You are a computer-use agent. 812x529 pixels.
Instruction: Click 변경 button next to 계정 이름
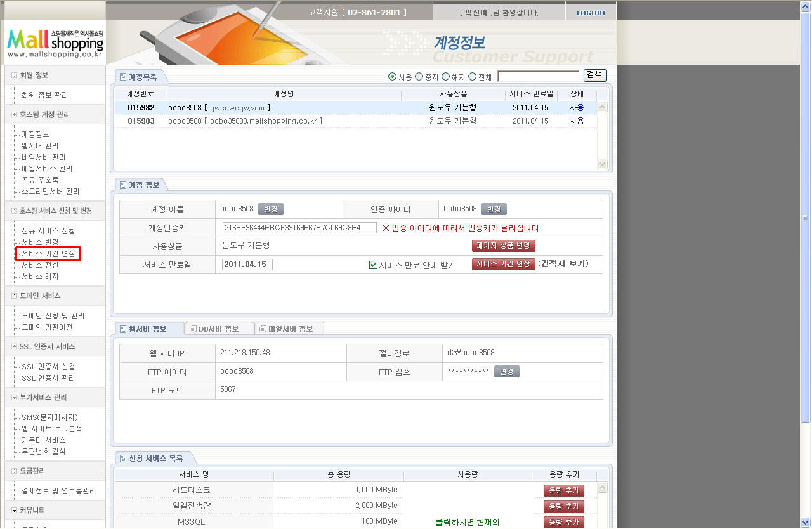270,209
